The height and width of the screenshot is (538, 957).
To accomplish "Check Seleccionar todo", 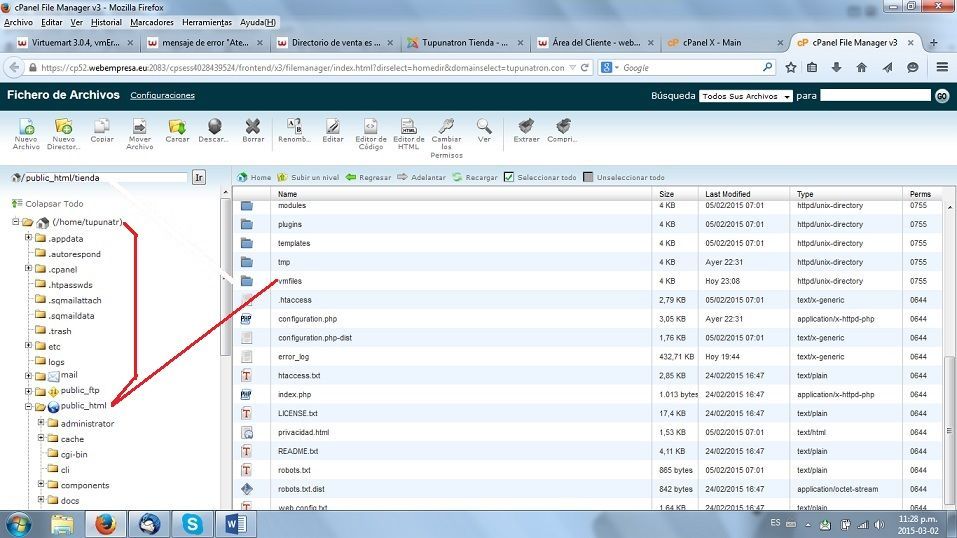I will [509, 177].
